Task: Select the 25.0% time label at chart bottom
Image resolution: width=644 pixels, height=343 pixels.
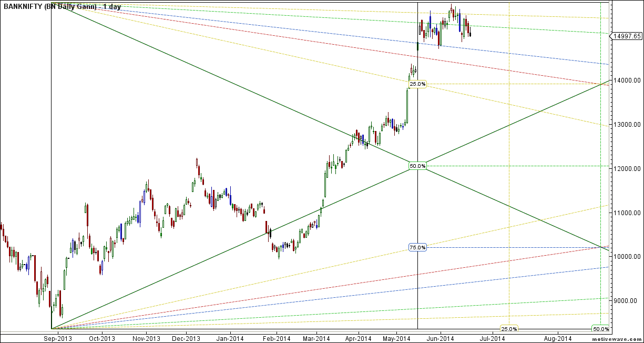Action: [x=508, y=329]
